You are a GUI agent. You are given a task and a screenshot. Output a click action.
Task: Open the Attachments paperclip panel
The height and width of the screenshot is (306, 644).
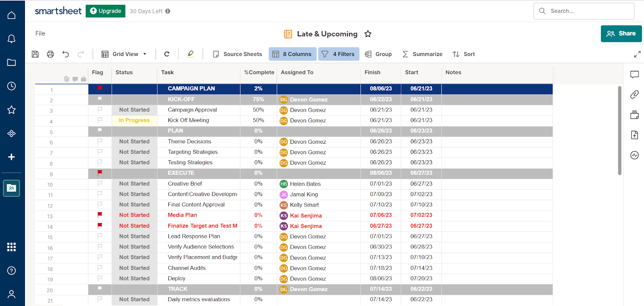point(635,95)
